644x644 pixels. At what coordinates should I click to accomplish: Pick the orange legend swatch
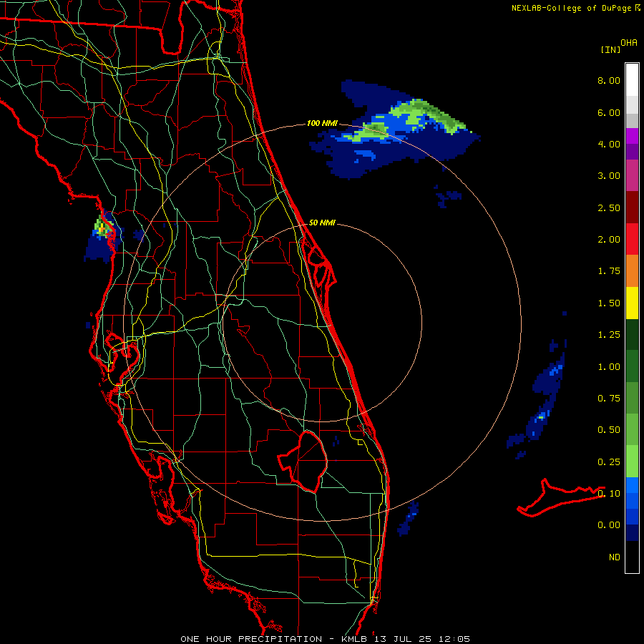632,271
